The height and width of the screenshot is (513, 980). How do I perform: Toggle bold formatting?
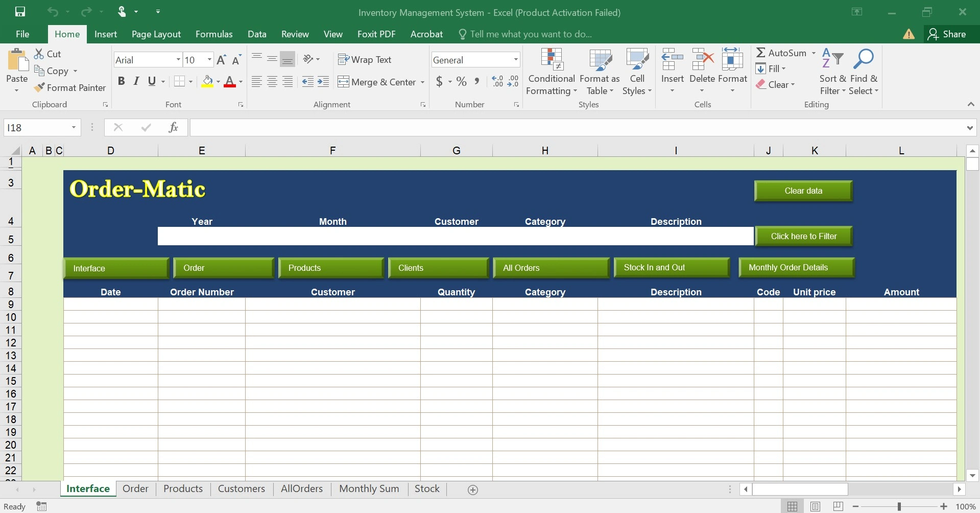121,81
